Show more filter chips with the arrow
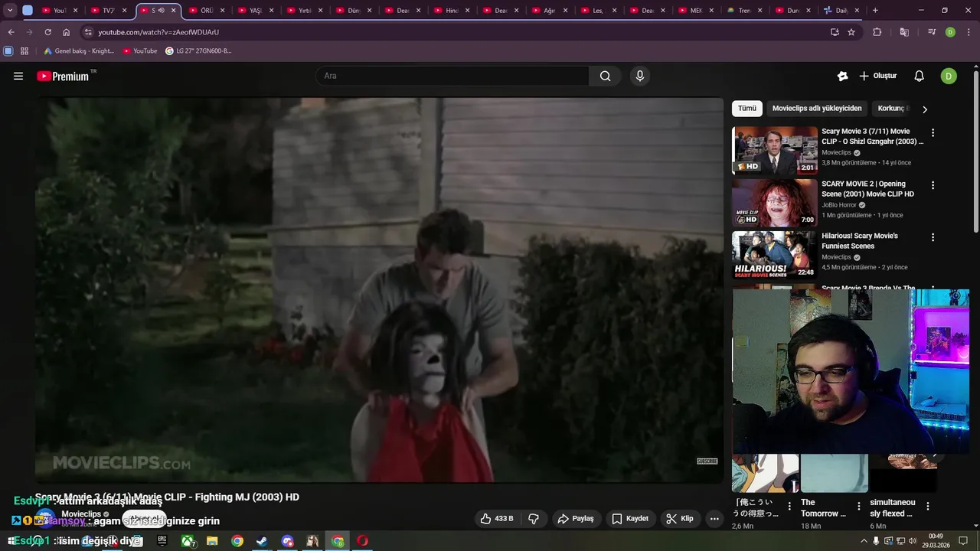Screen dimensions: 980x551 (925, 109)
